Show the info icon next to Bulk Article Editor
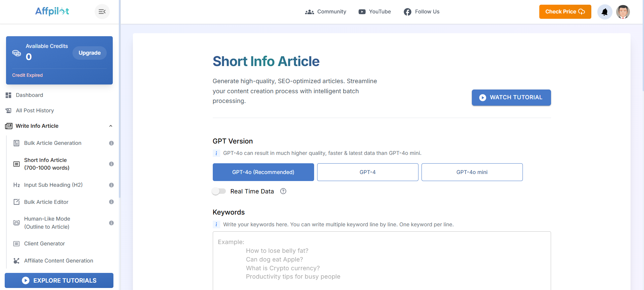This screenshot has width=644, height=290. pyautogui.click(x=111, y=202)
